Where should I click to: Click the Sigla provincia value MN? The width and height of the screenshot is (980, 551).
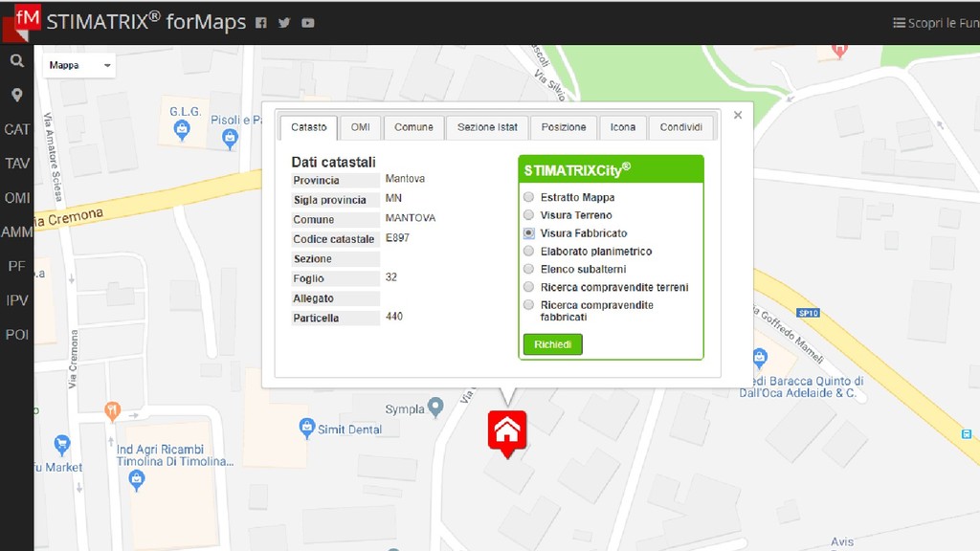pyautogui.click(x=393, y=198)
